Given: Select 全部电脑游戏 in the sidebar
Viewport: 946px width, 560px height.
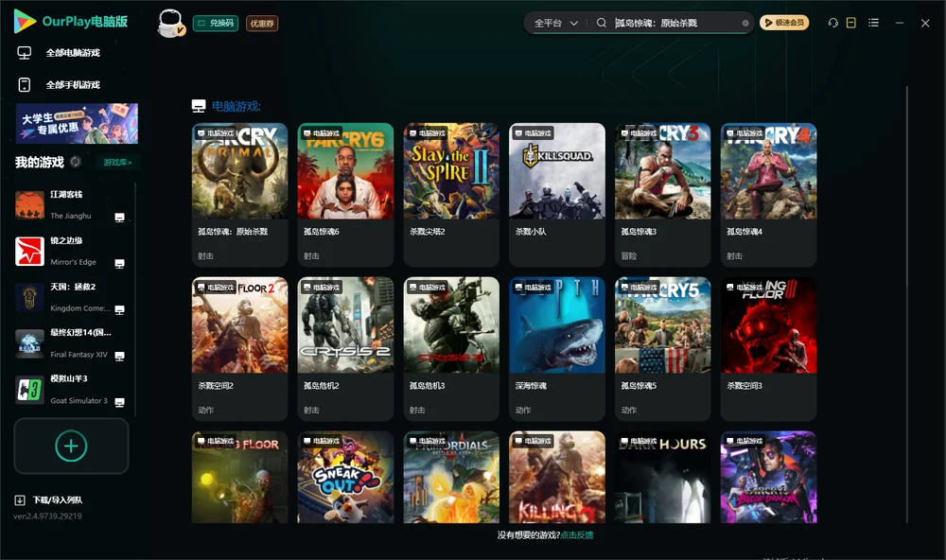Looking at the screenshot, I should click(73, 53).
